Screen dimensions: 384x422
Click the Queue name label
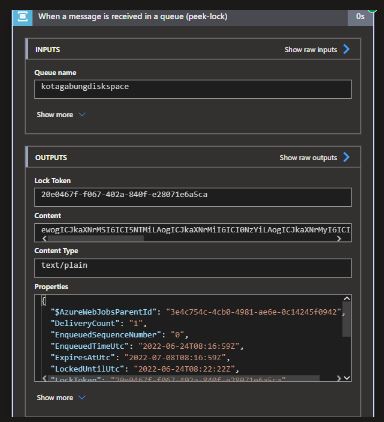click(x=55, y=73)
